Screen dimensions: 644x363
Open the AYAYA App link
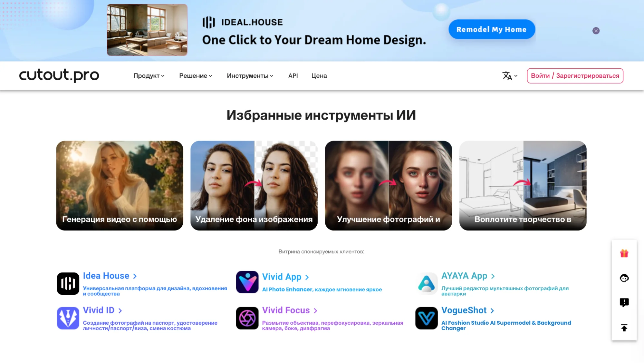[x=468, y=276]
